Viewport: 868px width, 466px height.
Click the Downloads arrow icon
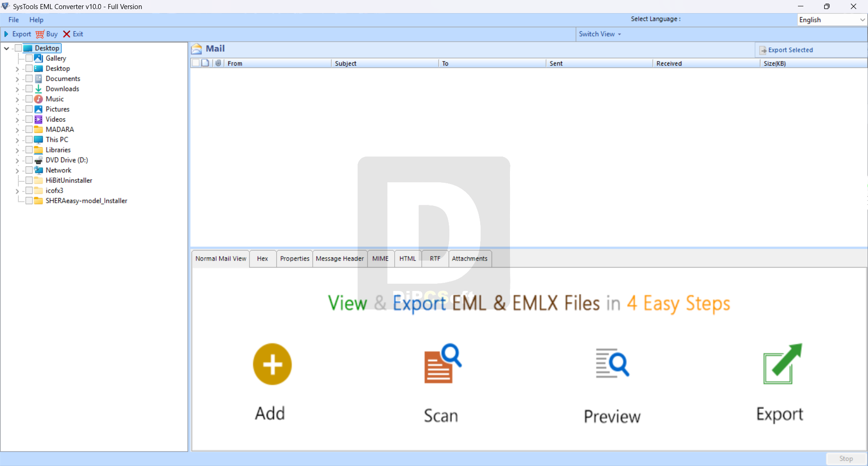(x=38, y=89)
